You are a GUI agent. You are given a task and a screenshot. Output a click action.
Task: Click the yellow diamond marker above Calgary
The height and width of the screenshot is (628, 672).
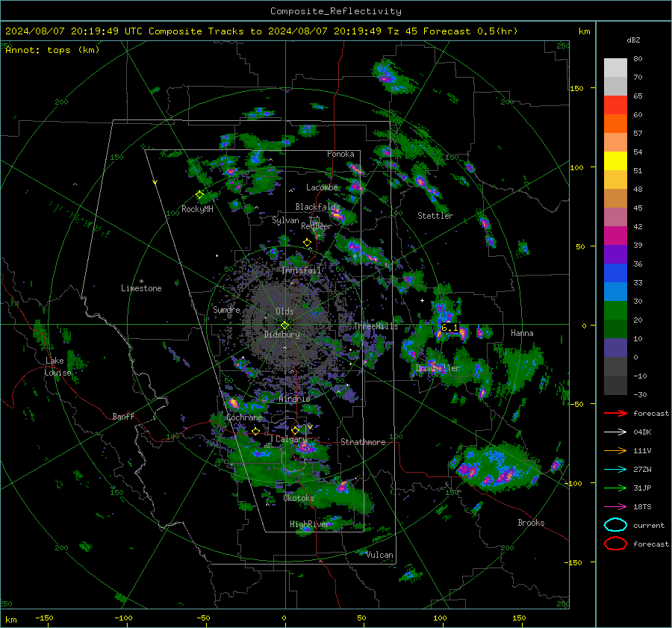point(295,430)
